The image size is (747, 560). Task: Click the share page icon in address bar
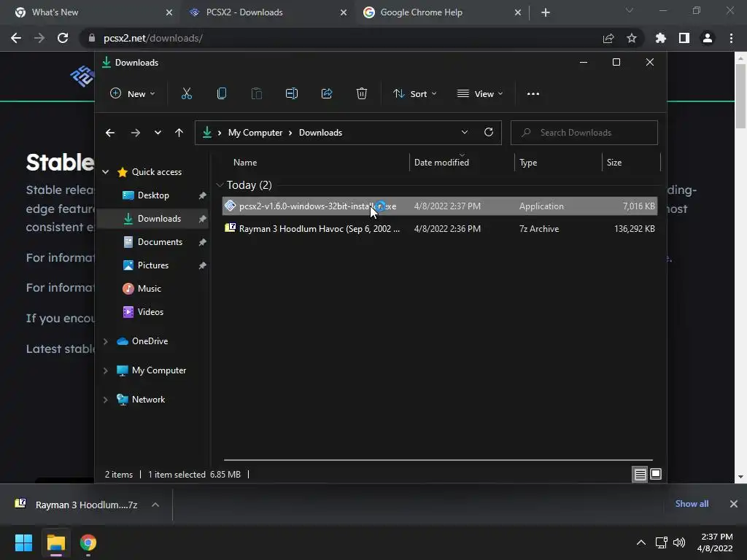coord(608,38)
